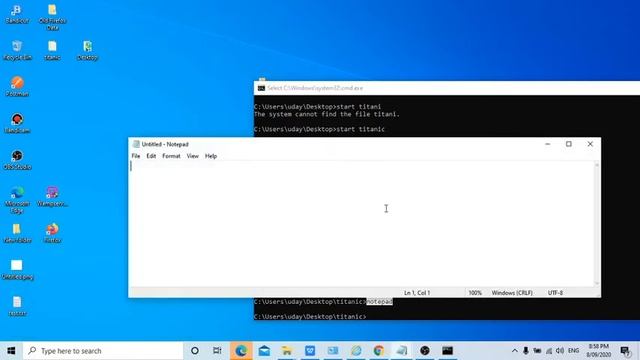Click the highlighted notepad text in command prompt
Viewport: 640px width, 360px height.
(379, 302)
